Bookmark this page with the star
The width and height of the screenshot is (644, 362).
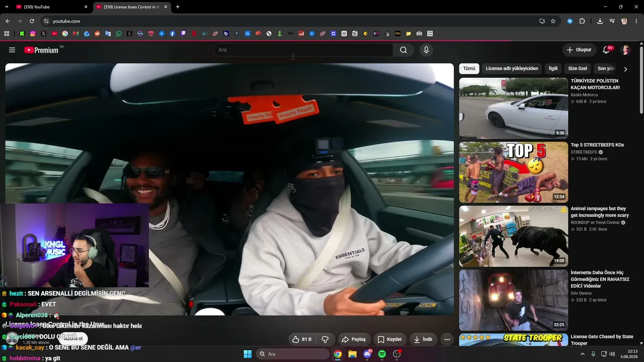[553, 21]
